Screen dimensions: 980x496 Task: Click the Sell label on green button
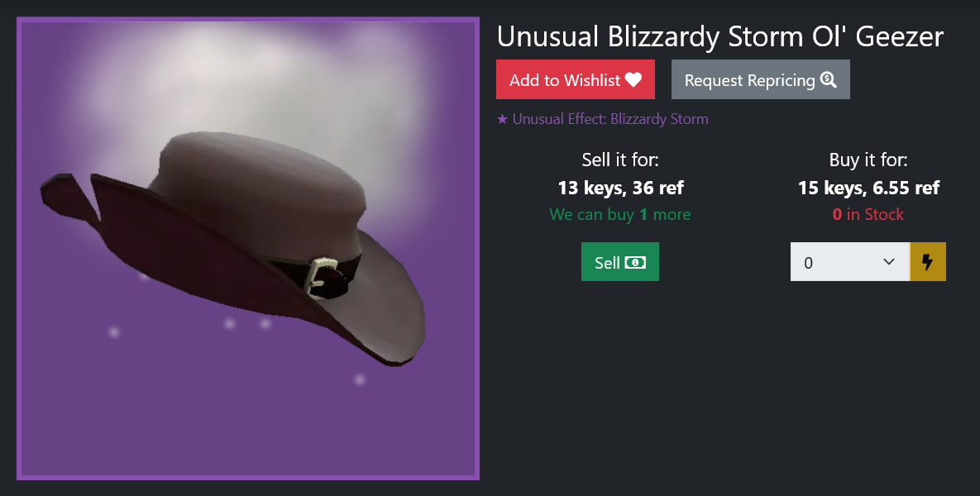pos(608,262)
